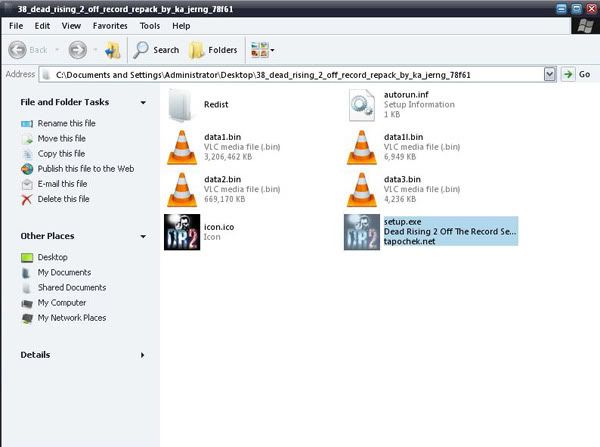The width and height of the screenshot is (600, 447).
Task: Toggle the Folders pane icon
Action: point(197,50)
